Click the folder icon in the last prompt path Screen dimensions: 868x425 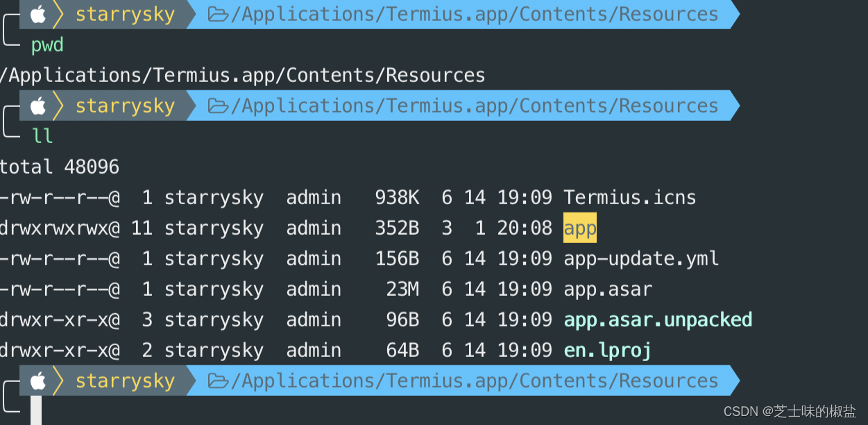219,381
